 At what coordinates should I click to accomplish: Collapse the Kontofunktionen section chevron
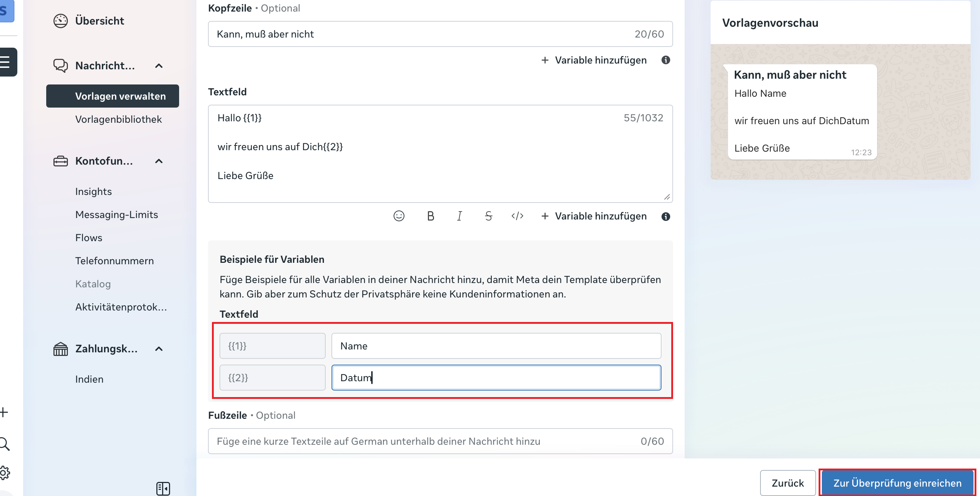159,161
